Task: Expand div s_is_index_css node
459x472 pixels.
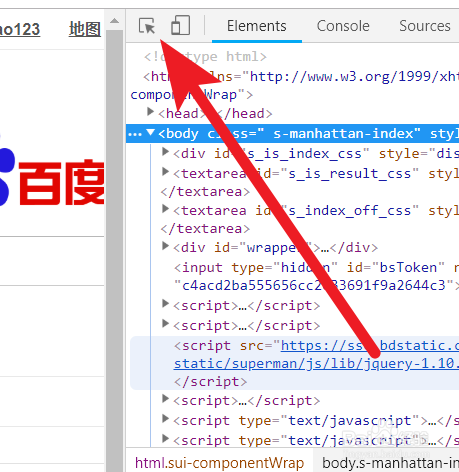Action: coord(165,152)
